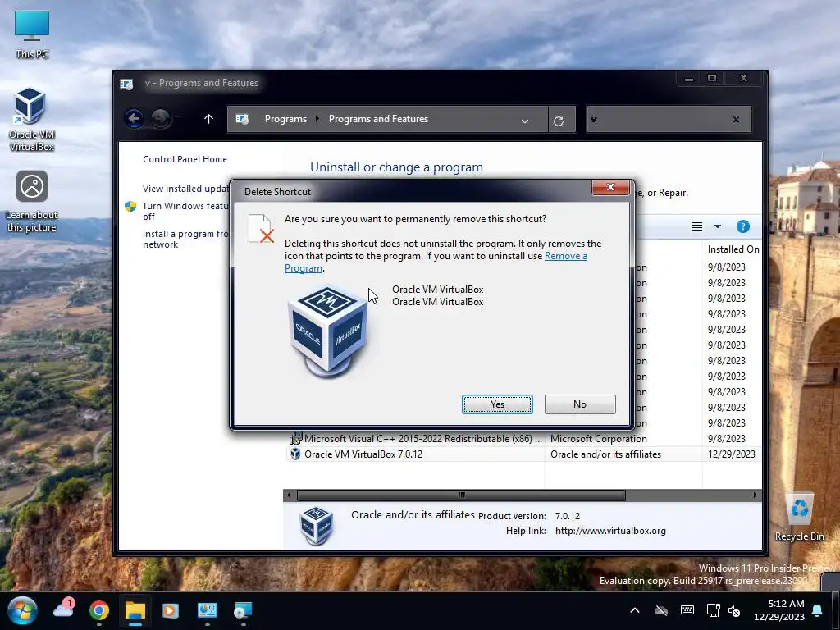Click the touch keyboard tray icon
Image resolution: width=840 pixels, height=630 pixels.
click(687, 610)
